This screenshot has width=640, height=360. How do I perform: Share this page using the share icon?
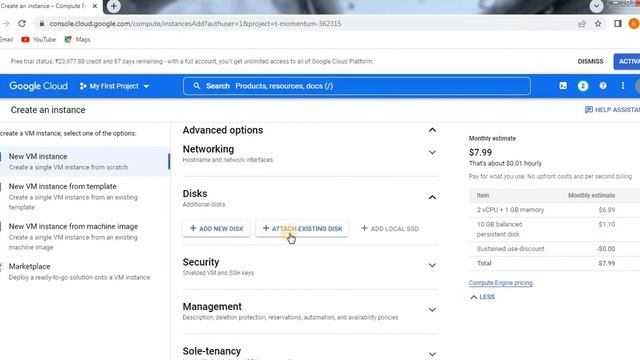(x=582, y=24)
